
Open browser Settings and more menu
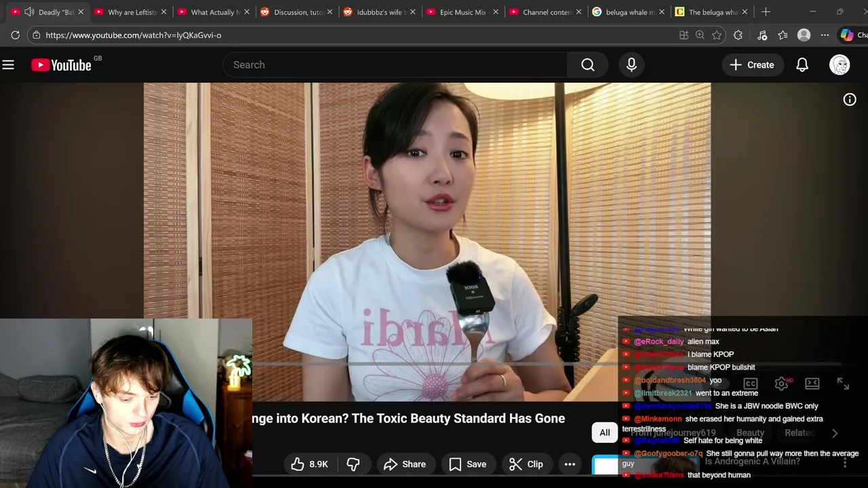tap(825, 35)
